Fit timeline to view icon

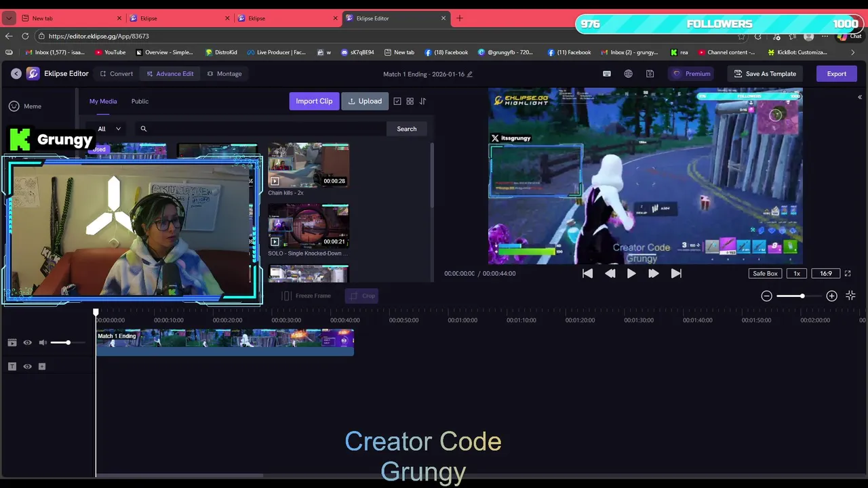point(851,296)
